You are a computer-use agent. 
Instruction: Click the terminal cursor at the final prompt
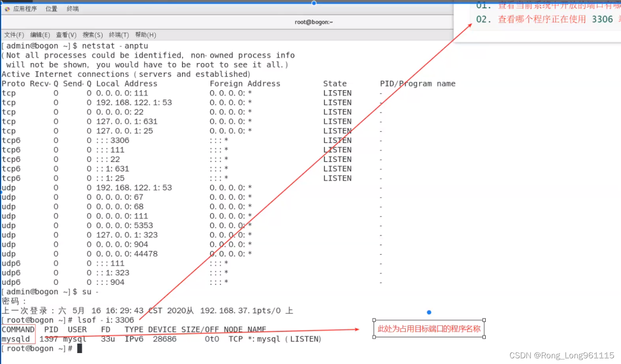click(80, 349)
